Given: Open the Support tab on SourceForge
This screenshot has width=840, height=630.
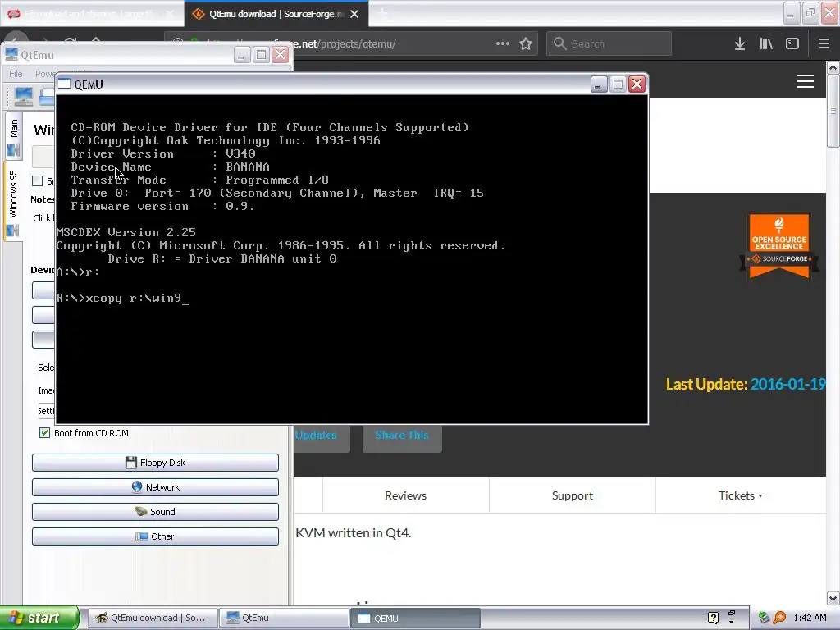Looking at the screenshot, I should (572, 495).
